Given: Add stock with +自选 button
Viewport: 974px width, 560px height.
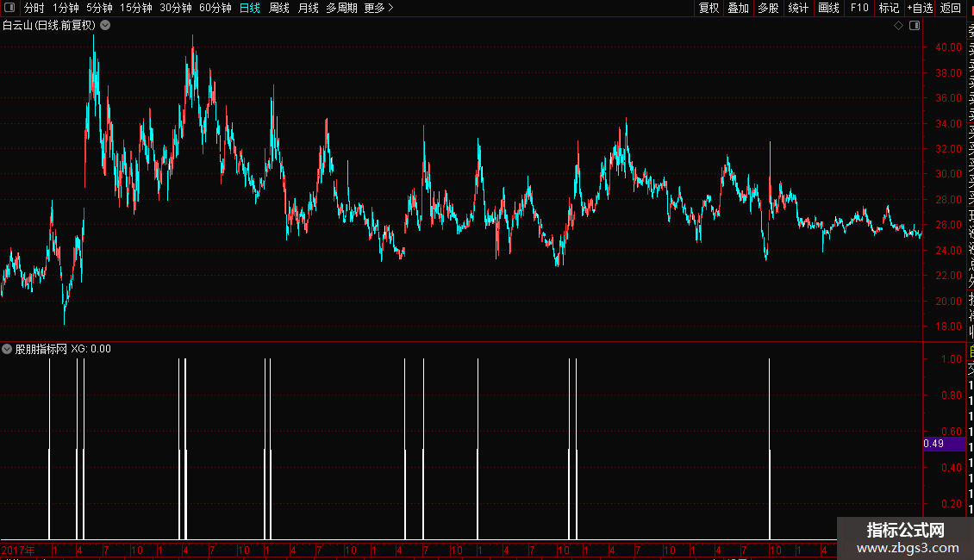Looking at the screenshot, I should [920, 8].
